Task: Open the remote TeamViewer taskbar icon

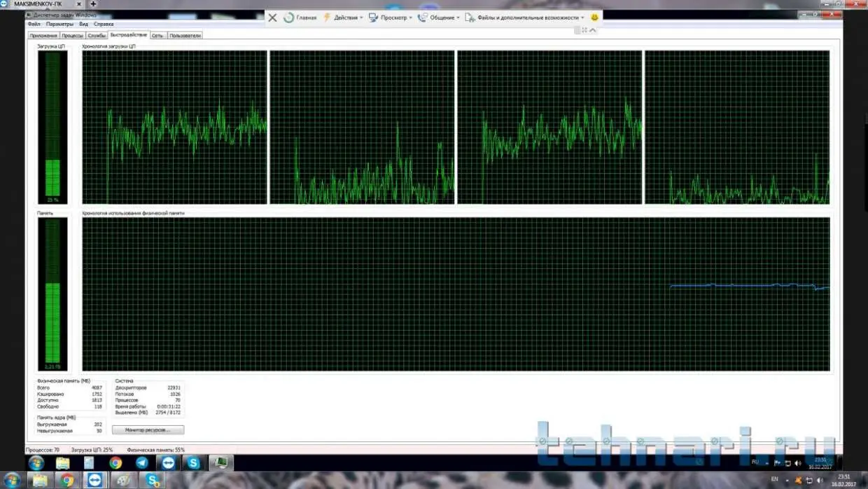Action: 168,462
